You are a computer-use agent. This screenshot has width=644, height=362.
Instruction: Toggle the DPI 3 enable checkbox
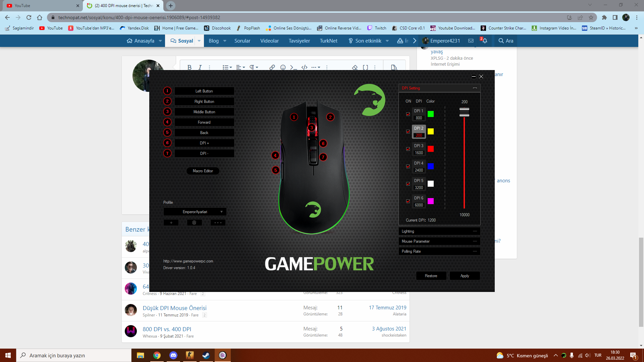(408, 149)
